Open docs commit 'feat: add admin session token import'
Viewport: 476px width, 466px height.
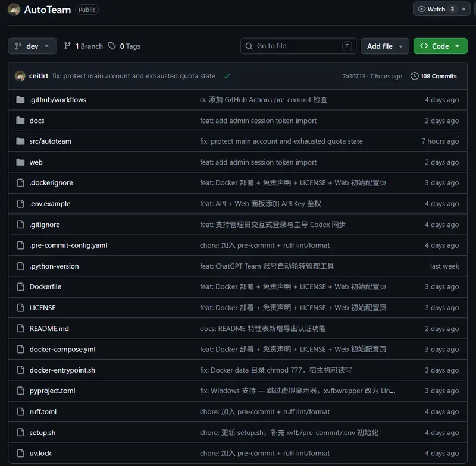pyautogui.click(x=258, y=121)
